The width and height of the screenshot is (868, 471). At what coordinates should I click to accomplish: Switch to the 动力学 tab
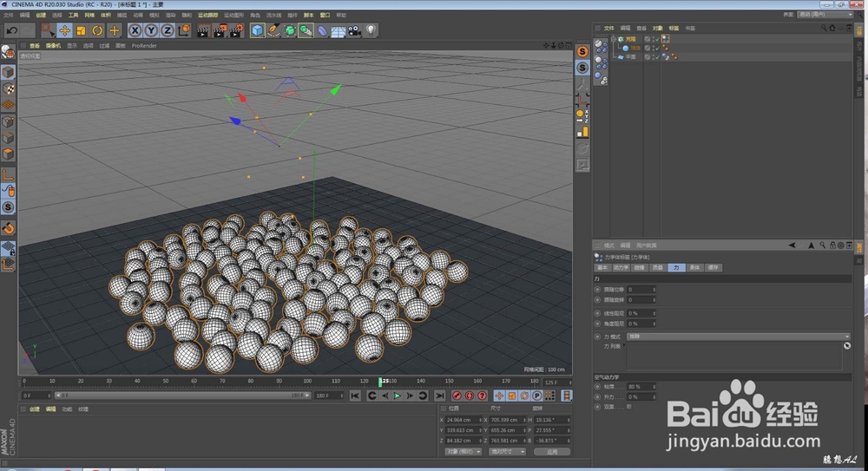pos(621,267)
